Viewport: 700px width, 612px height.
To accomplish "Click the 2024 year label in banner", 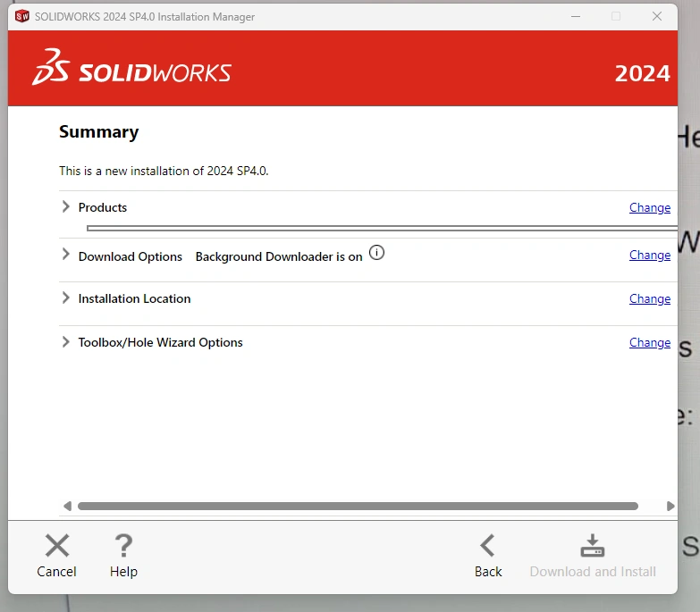I will coord(643,73).
